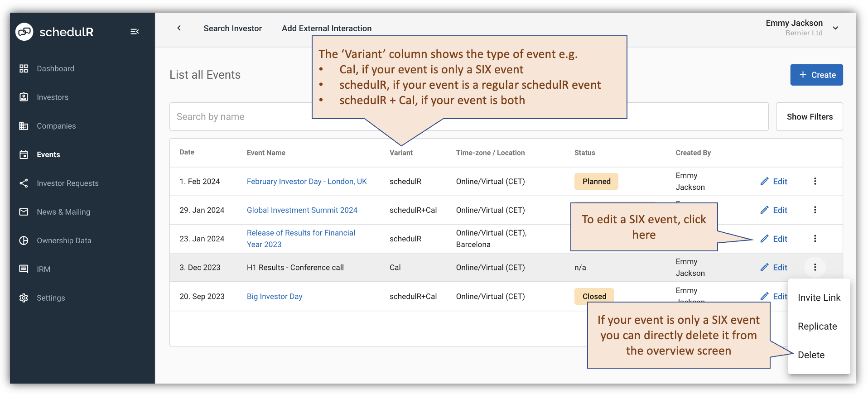The width and height of the screenshot is (868, 394).
Task: Click Add External Interaction
Action: point(327,29)
